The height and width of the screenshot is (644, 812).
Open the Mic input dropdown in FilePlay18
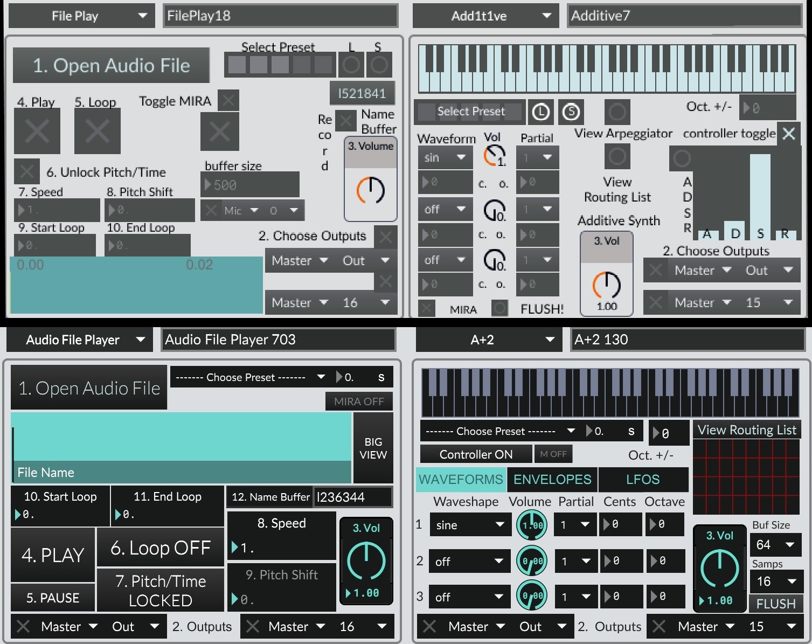coord(242,210)
